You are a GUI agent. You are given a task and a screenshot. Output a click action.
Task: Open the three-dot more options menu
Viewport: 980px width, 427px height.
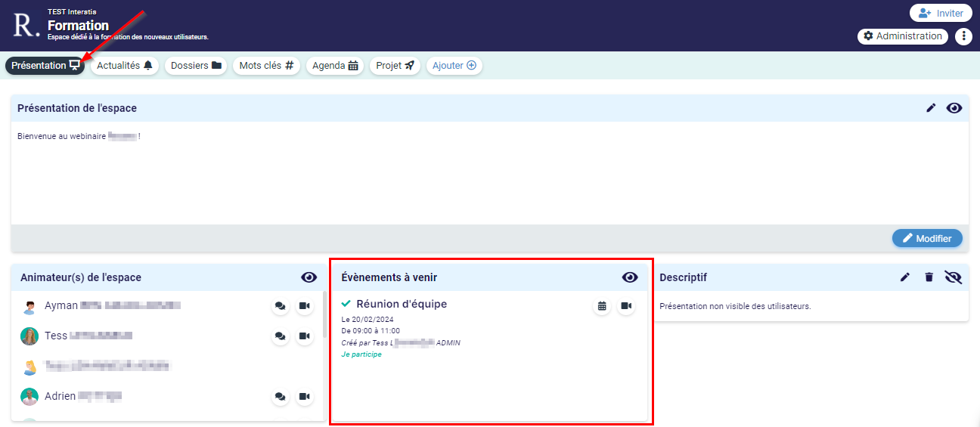coord(963,36)
